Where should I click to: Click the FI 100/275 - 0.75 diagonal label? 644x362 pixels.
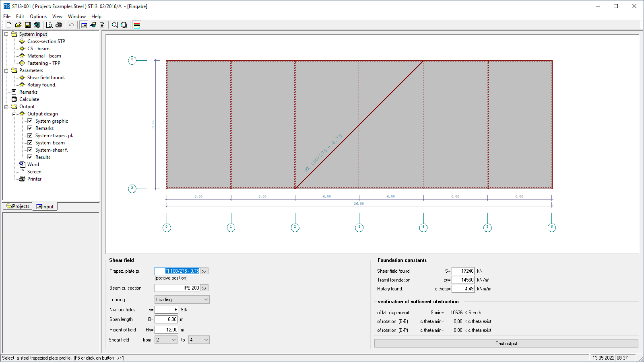click(x=323, y=153)
